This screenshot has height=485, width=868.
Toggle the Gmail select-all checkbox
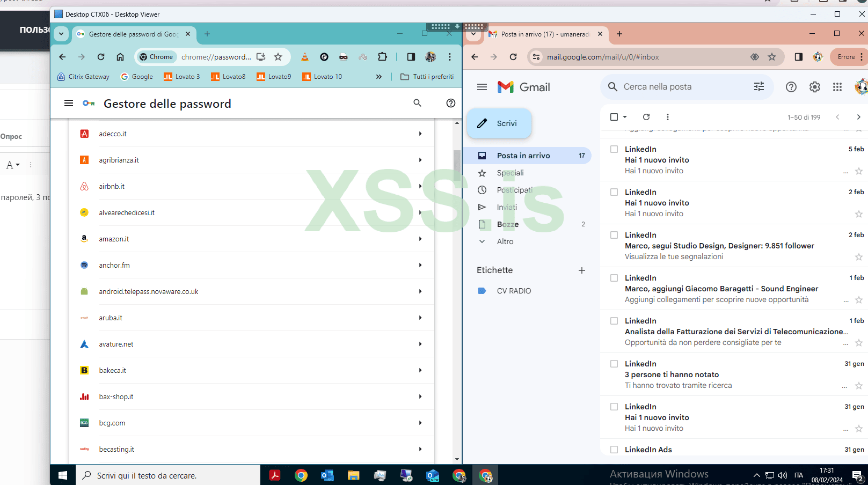tap(614, 117)
